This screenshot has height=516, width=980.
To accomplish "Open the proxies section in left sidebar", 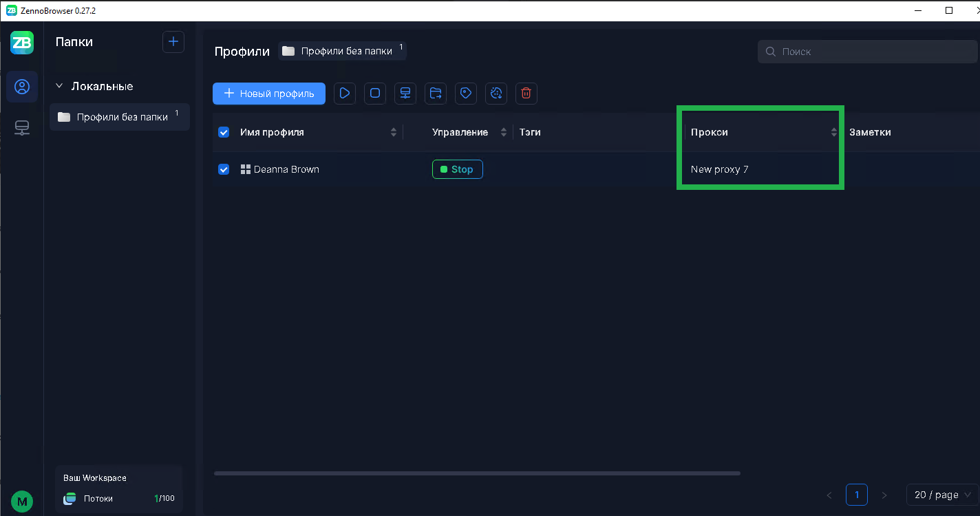I will [22, 128].
